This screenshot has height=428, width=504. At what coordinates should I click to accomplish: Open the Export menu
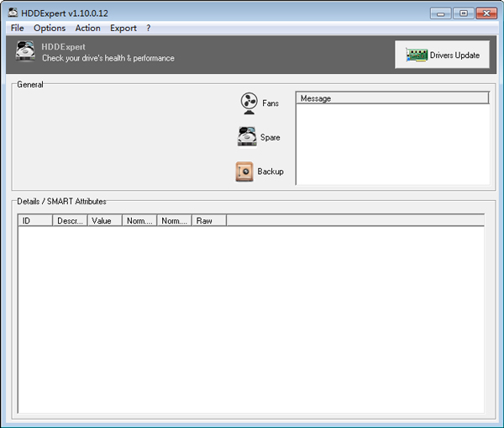(x=123, y=28)
